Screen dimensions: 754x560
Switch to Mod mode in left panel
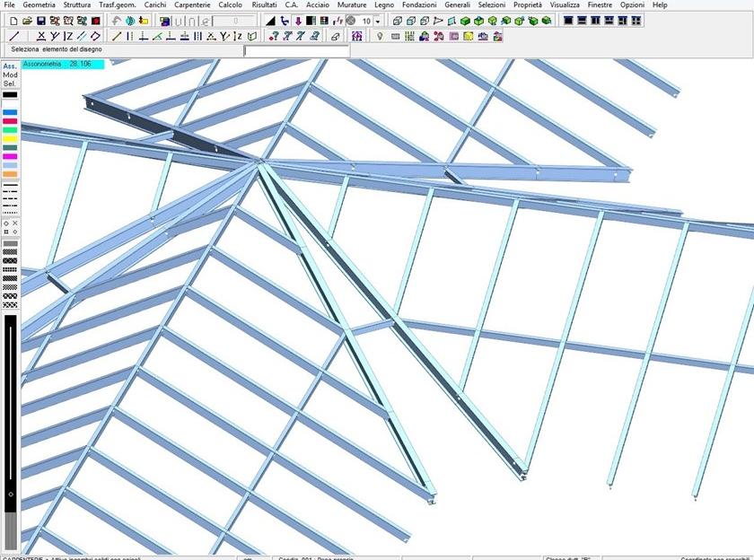coord(10,74)
